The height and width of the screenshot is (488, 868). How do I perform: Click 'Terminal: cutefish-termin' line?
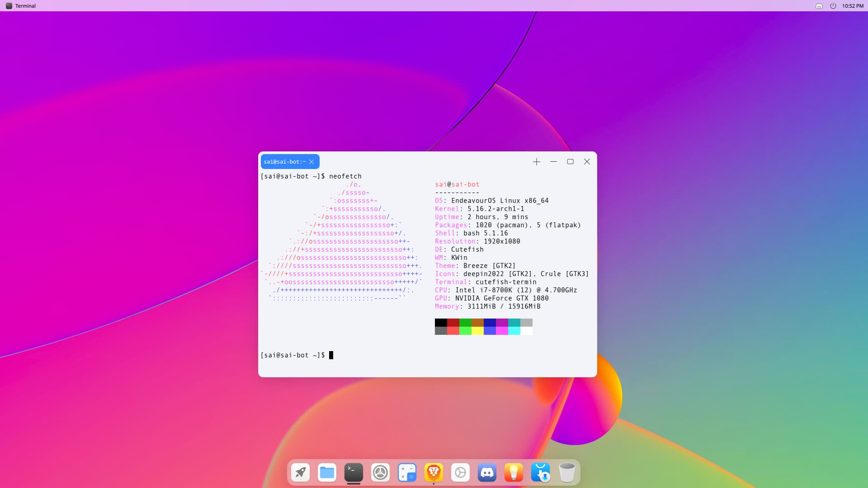486,282
